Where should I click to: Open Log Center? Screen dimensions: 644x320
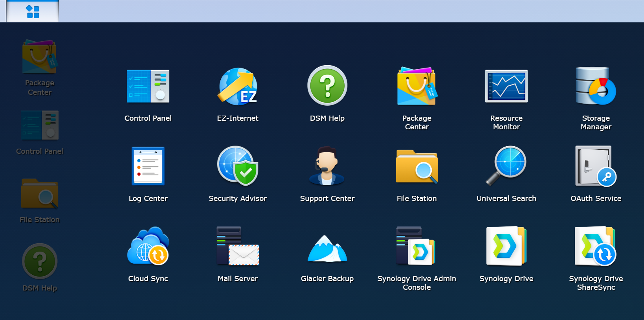tap(148, 166)
